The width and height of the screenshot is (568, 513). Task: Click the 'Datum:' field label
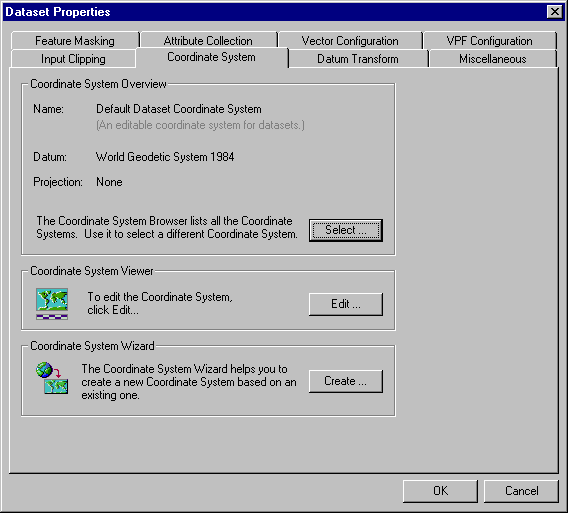50,157
